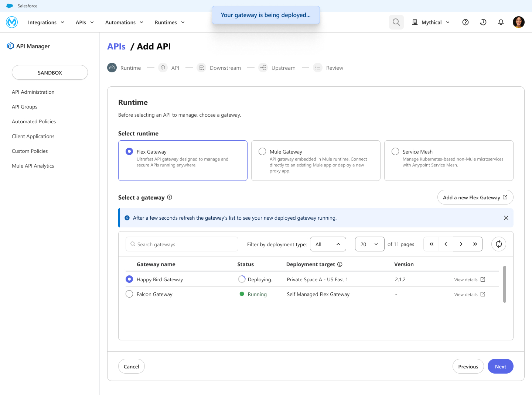Image resolution: width=532 pixels, height=395 pixels.
Task: Refresh the gateways list
Action: click(499, 244)
